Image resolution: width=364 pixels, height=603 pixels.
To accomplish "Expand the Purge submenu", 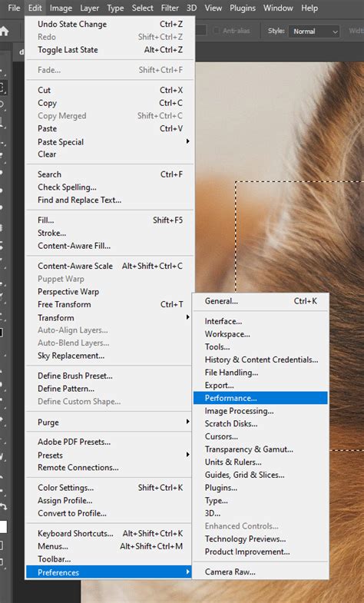I will [x=110, y=422].
